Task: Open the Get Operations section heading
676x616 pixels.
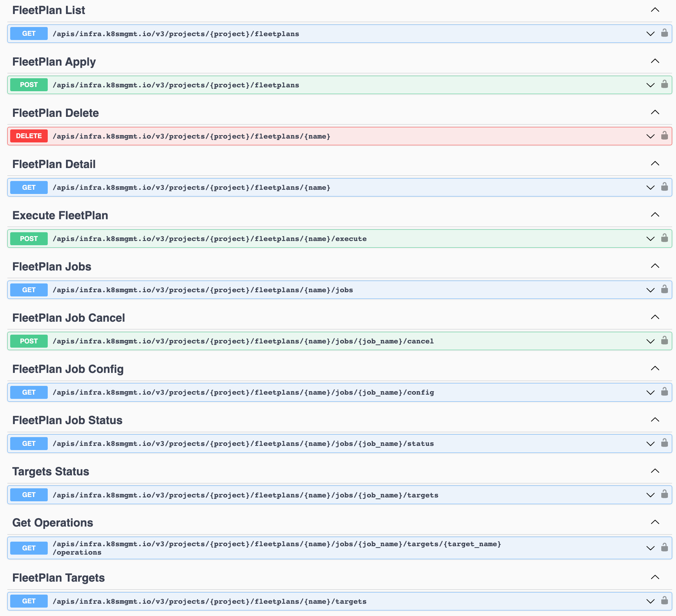Action: pos(53,523)
